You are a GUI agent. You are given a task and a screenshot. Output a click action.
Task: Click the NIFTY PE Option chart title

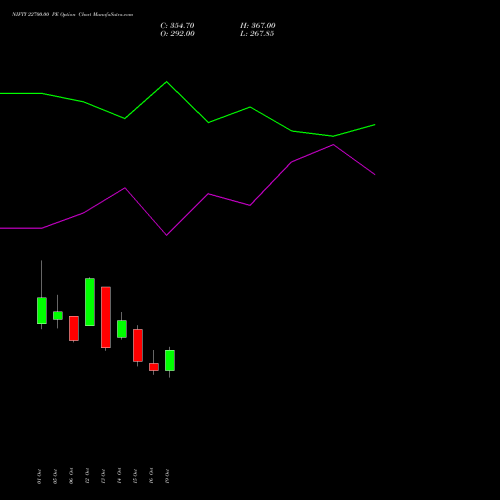[72, 14]
